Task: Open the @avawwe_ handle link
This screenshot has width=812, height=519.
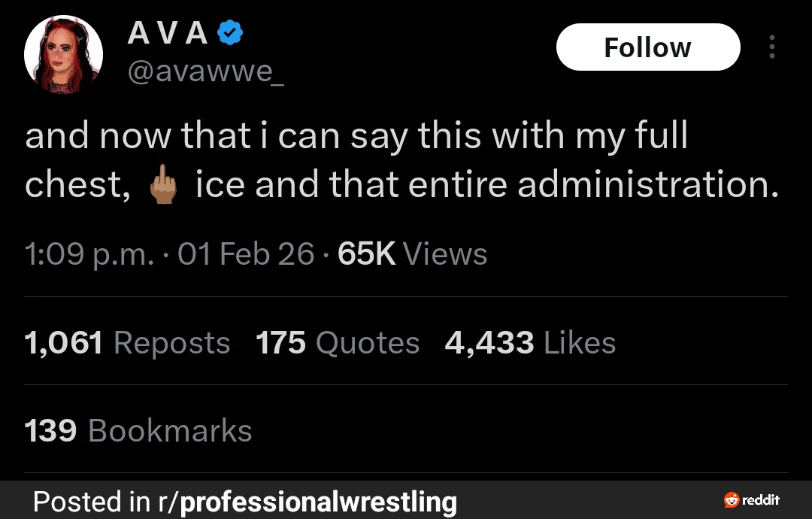Action: point(206,72)
